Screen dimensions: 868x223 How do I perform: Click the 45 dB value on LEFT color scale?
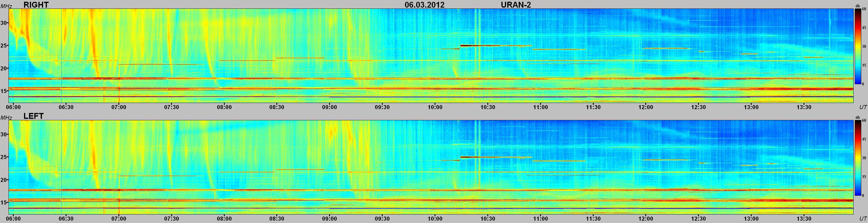point(864,139)
